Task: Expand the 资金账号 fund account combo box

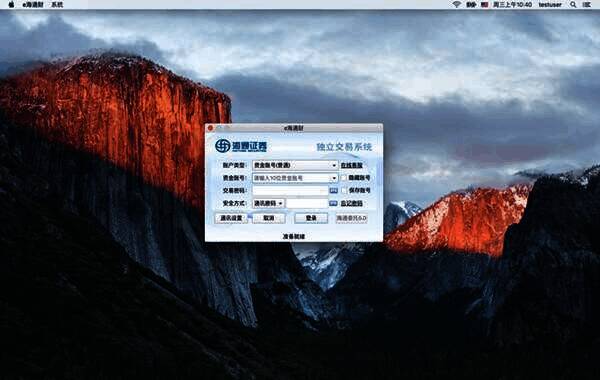Action: click(334, 178)
